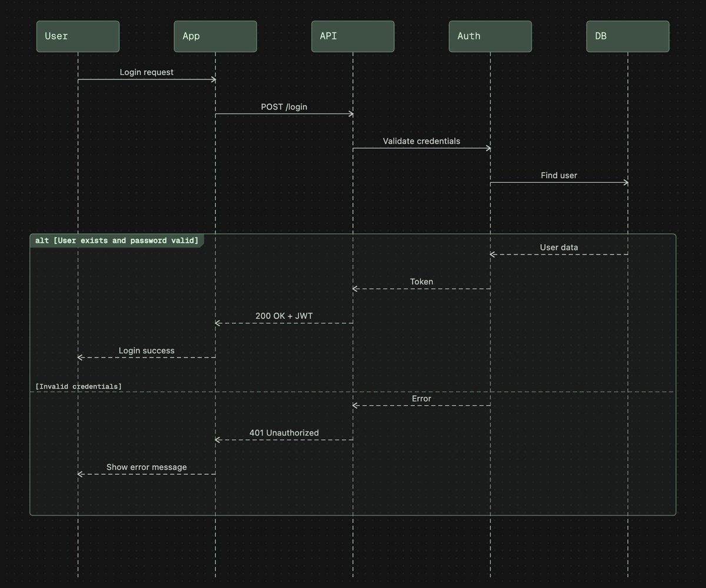706x588 pixels.
Task: Click the '[Invalid credentials]' branch label
Action: (x=78, y=386)
